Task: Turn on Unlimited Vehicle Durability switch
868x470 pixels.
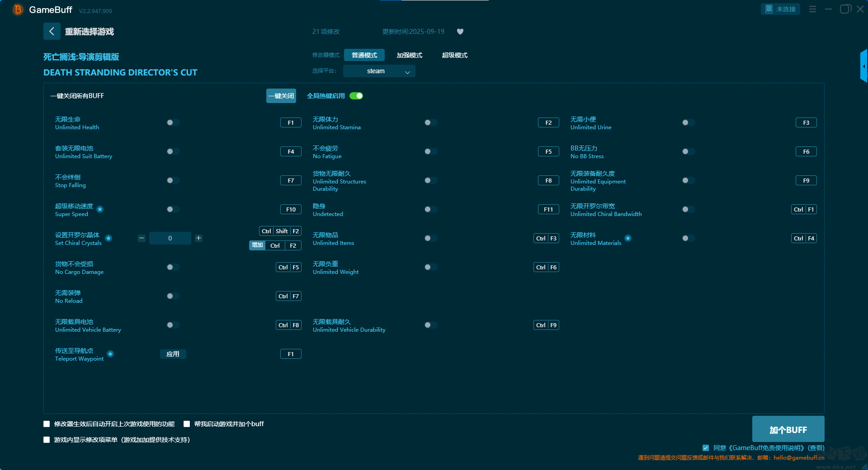Action: click(x=431, y=325)
